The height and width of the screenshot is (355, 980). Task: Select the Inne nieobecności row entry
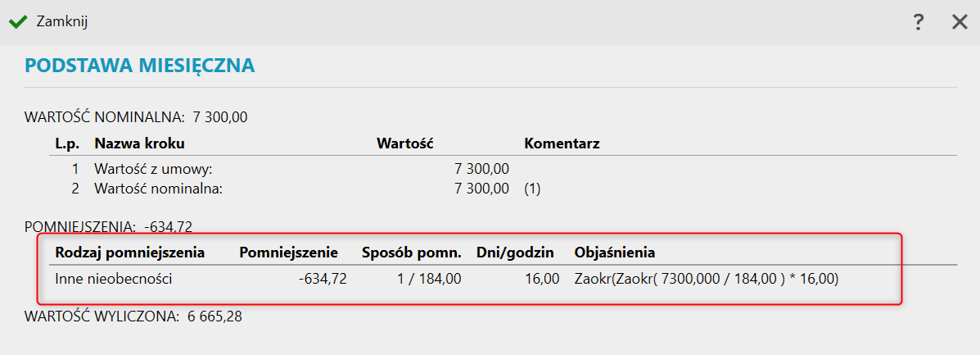click(113, 279)
